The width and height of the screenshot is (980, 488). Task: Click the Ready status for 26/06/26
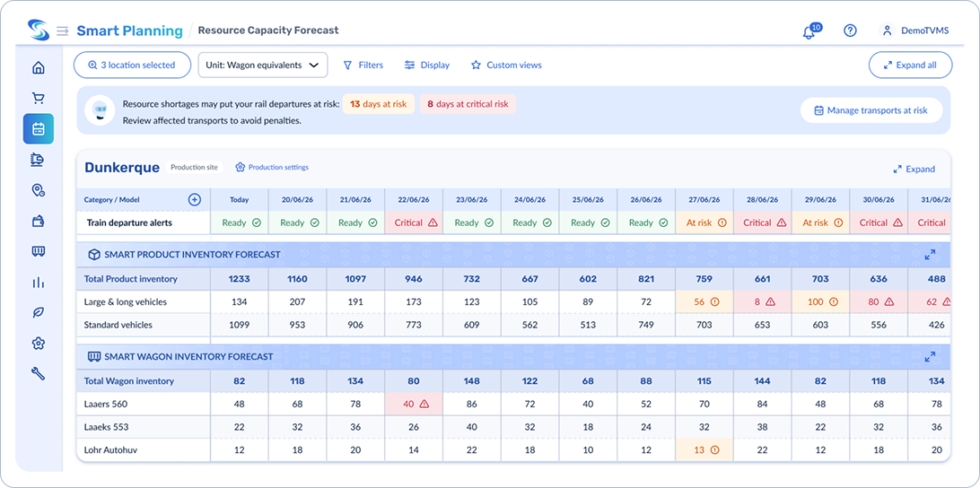(x=646, y=222)
